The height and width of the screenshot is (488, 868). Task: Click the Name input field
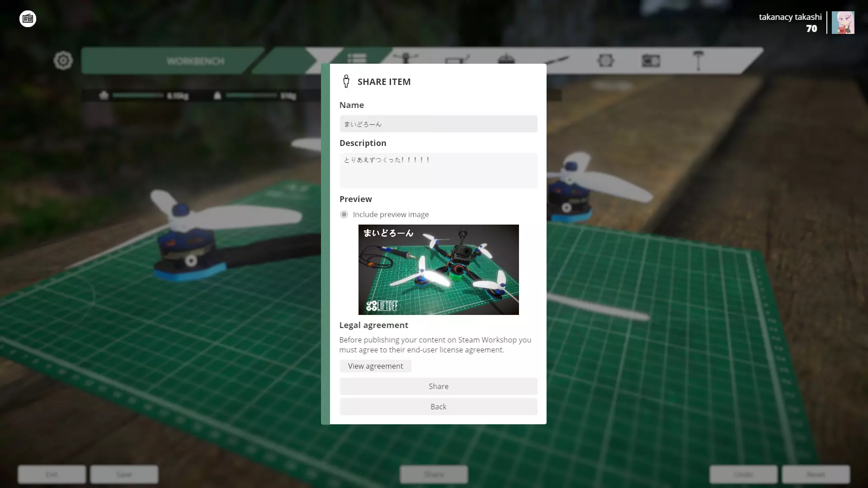(438, 124)
